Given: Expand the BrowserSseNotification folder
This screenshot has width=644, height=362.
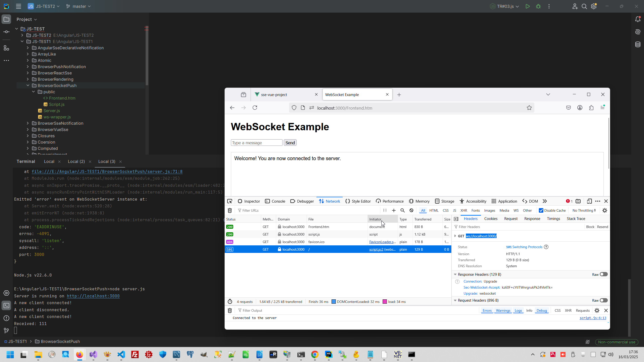Looking at the screenshot, I should [28, 123].
